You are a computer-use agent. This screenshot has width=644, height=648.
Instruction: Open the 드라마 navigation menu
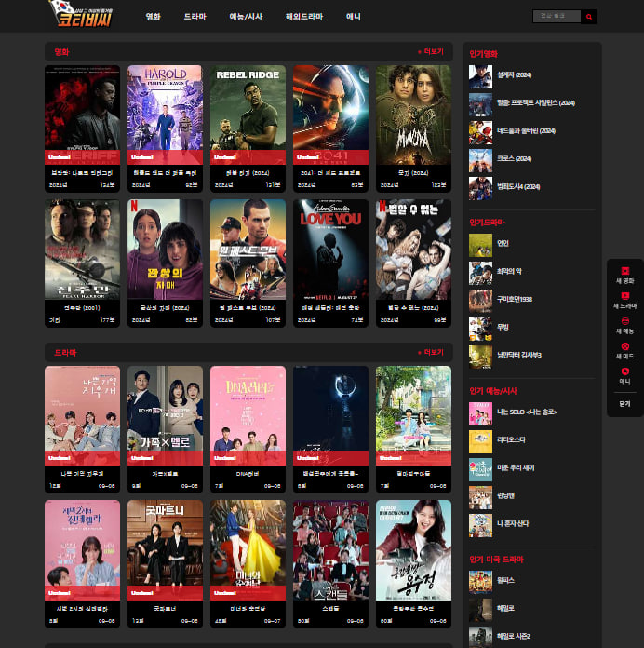pos(195,17)
